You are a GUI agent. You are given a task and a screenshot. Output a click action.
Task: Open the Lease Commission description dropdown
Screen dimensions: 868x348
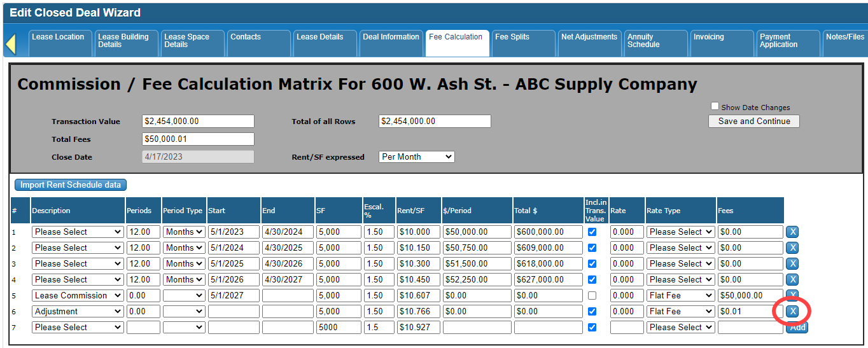click(x=78, y=295)
